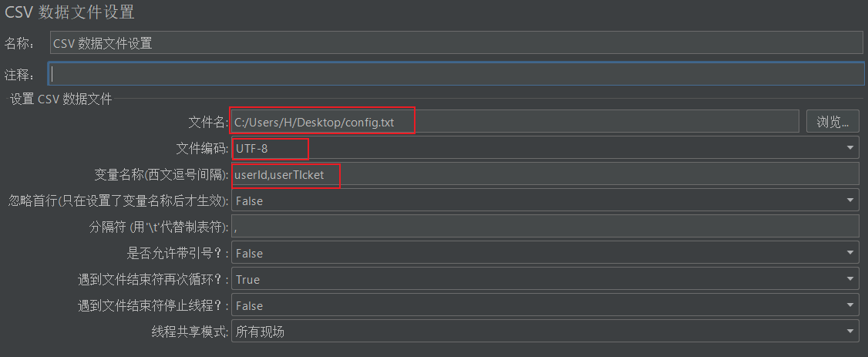Focus the 注释 comment input field

(455, 74)
